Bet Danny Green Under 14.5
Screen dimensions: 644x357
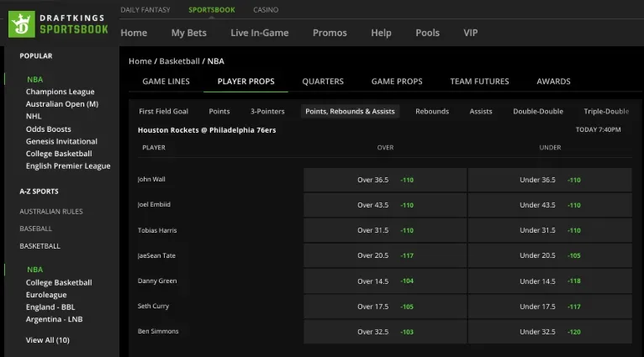click(x=550, y=281)
